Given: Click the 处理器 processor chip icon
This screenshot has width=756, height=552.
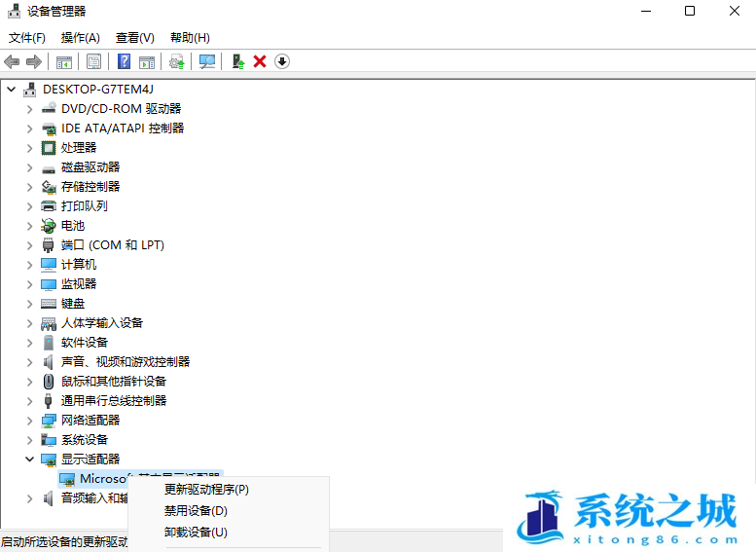Looking at the screenshot, I should (x=49, y=148).
